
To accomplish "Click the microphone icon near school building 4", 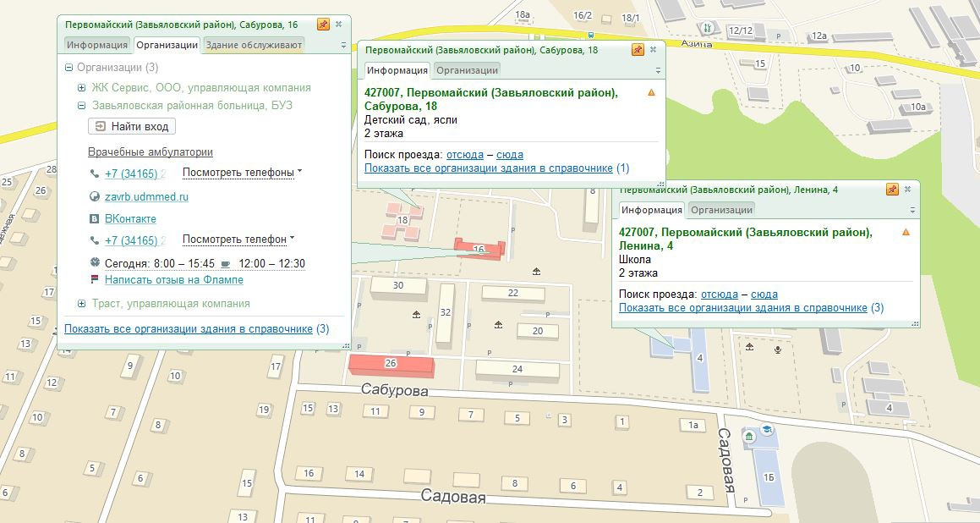I will point(778,349).
